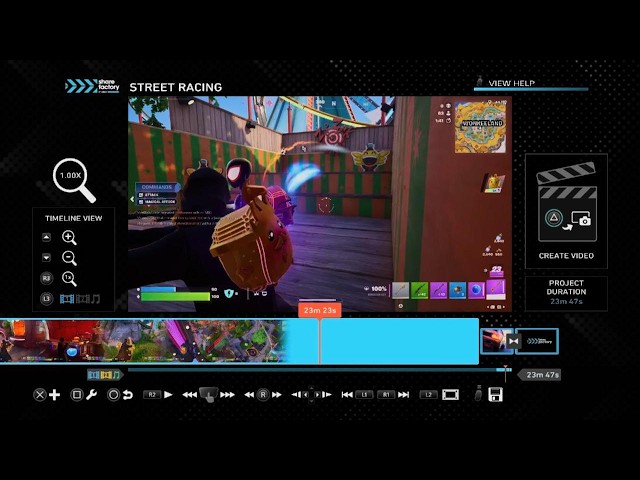Screen dimensions: 640x480
Task: Open fullscreen preview icon
Action: point(450,395)
